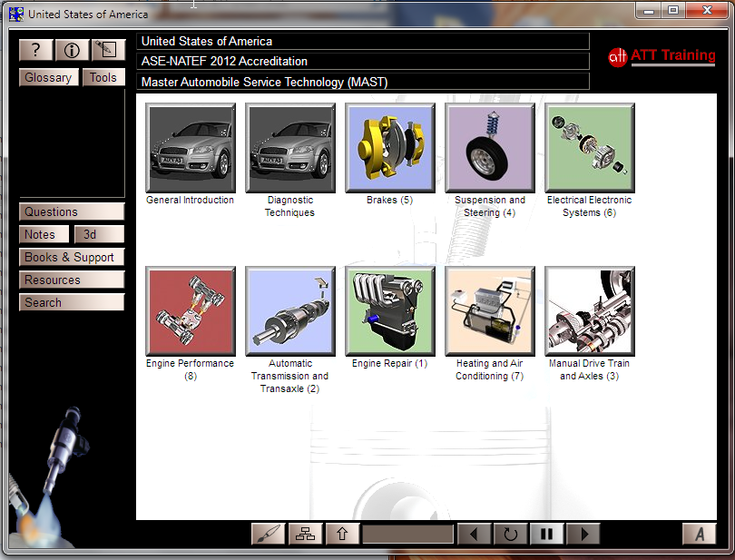Click the information (i) icon
This screenshot has width=735, height=560.
[72, 50]
